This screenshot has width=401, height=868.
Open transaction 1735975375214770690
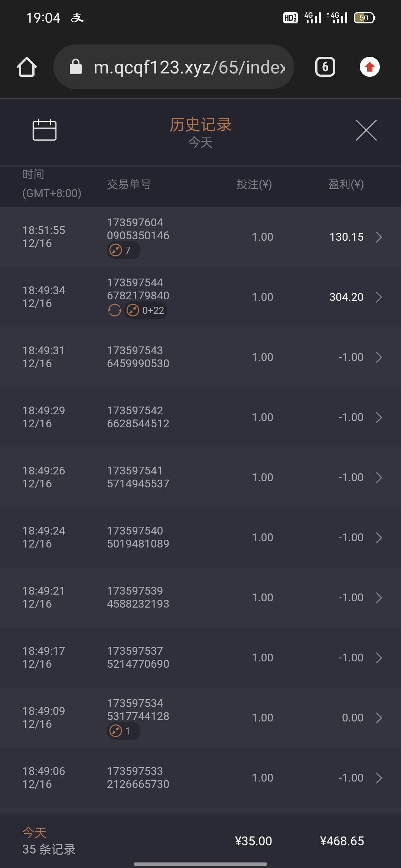(x=138, y=657)
